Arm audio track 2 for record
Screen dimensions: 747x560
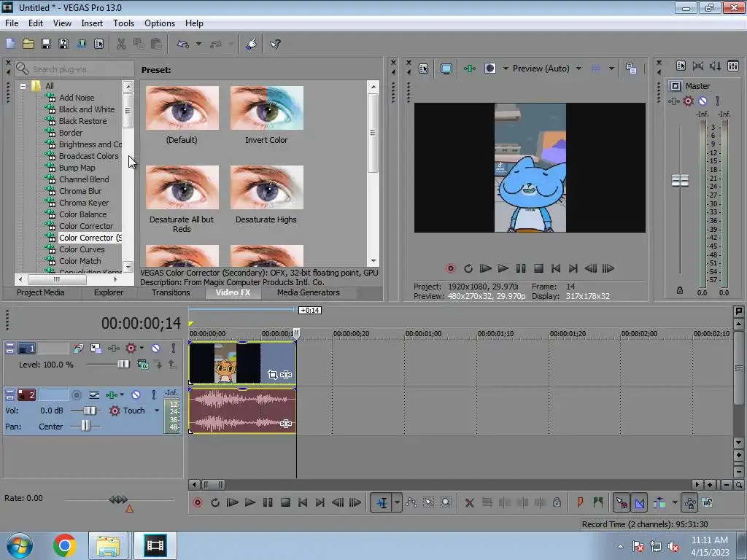click(x=76, y=394)
